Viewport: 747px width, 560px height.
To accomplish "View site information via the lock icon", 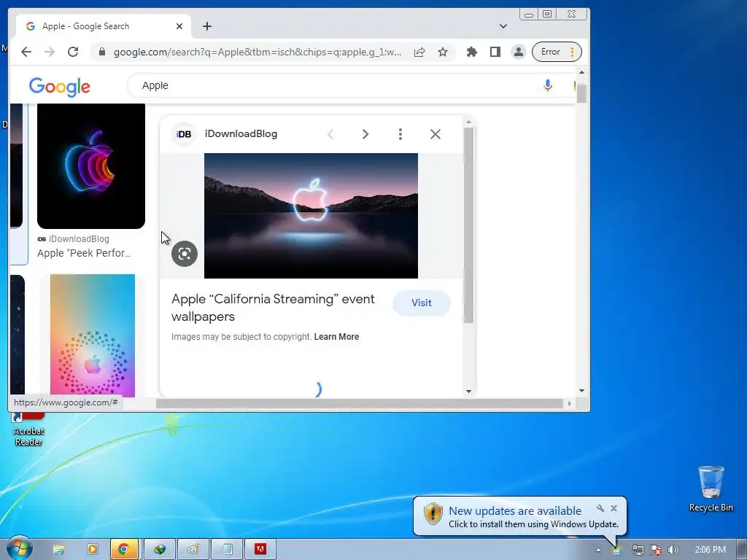I will coord(102,52).
